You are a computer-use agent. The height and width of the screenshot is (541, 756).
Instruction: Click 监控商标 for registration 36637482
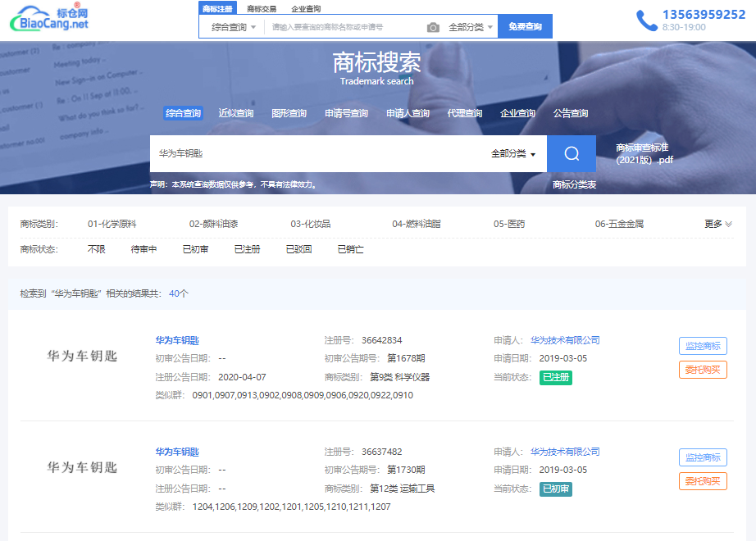coord(703,457)
